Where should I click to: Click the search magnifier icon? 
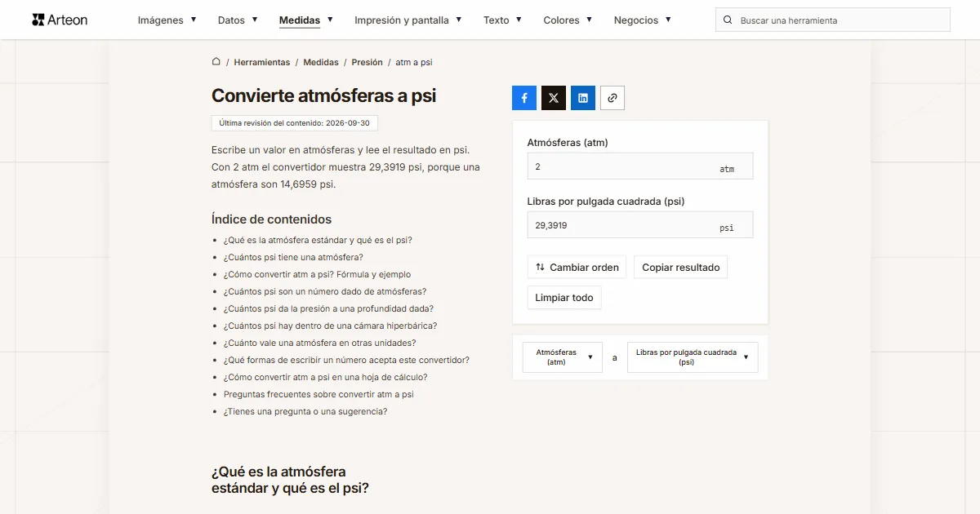coord(728,20)
